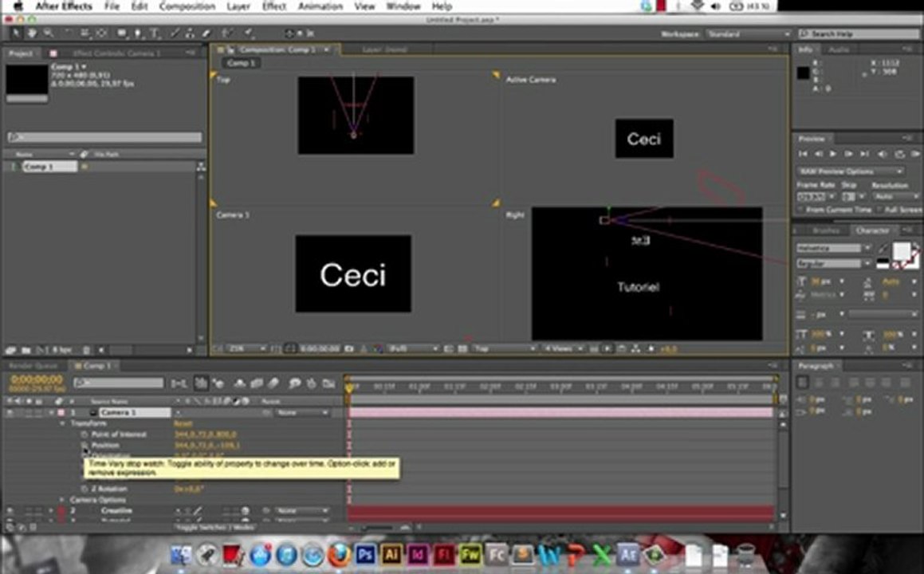Image resolution: width=924 pixels, height=574 pixels.
Task: Select the Clone Stamp tool
Action: [191, 33]
